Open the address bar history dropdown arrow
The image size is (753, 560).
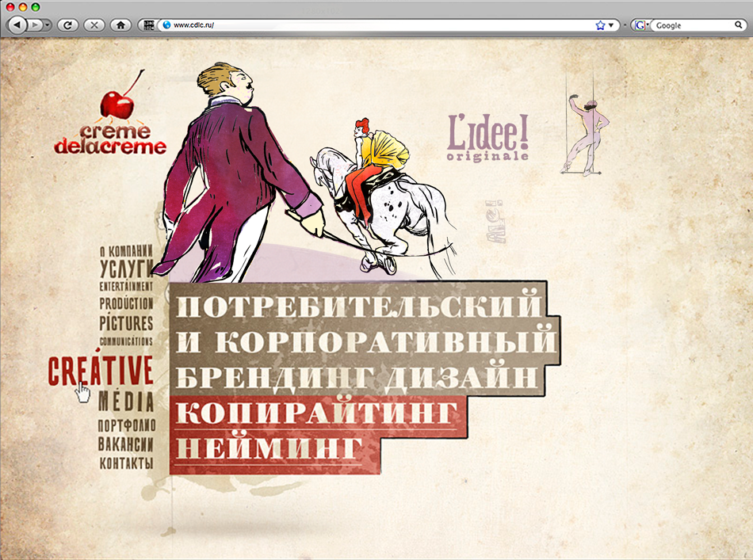click(x=611, y=25)
